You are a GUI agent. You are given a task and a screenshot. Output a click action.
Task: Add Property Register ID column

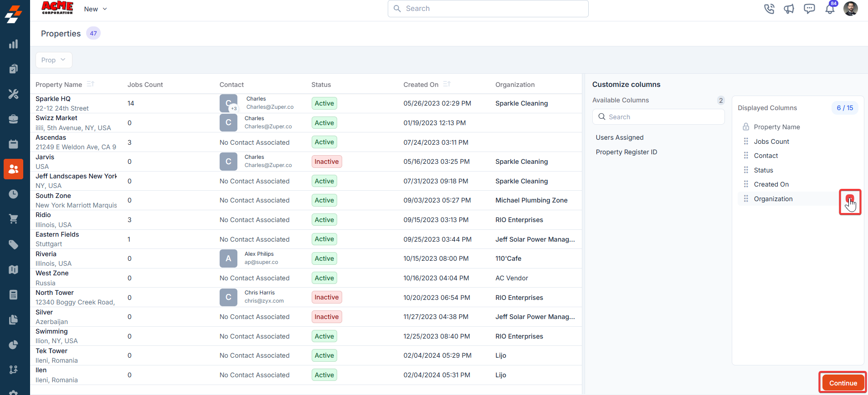pyautogui.click(x=627, y=152)
